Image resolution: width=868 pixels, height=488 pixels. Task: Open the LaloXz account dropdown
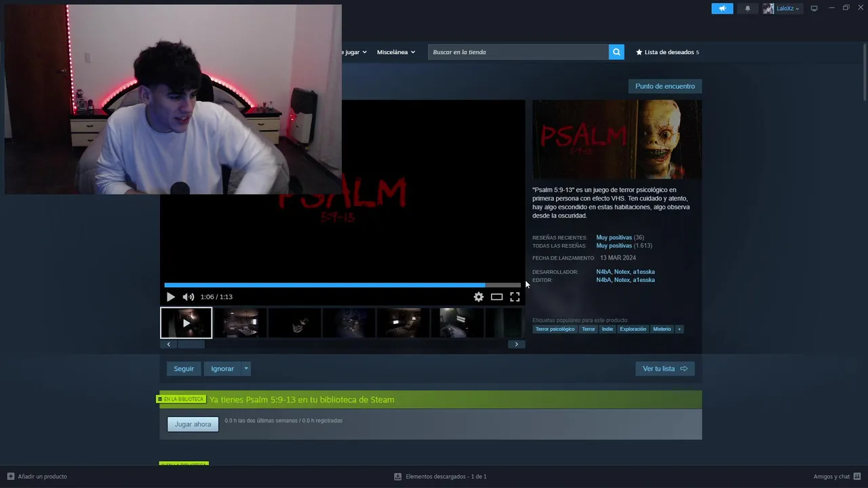pos(787,9)
